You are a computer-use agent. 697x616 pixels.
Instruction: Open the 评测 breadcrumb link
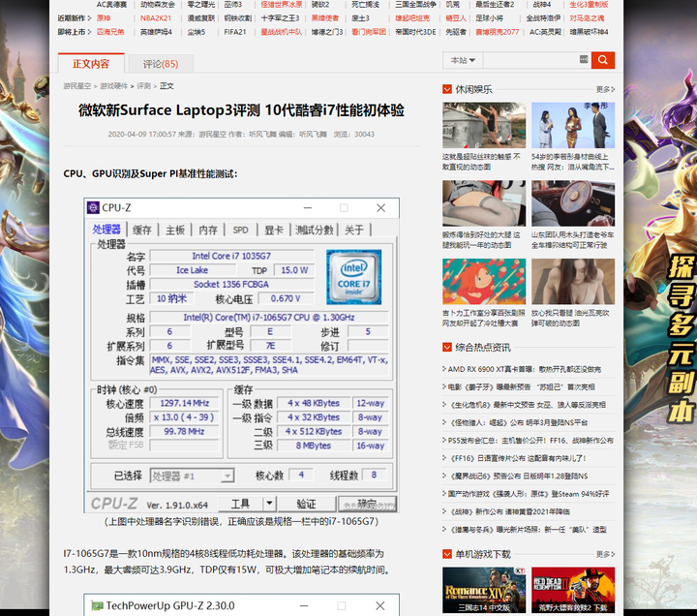click(143, 86)
